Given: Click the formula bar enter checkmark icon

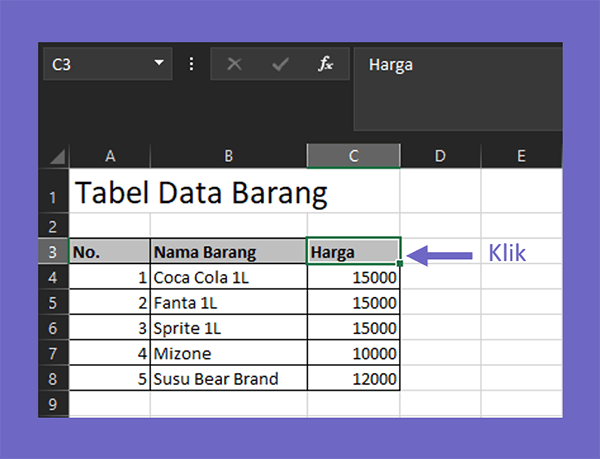Looking at the screenshot, I should tap(280, 64).
